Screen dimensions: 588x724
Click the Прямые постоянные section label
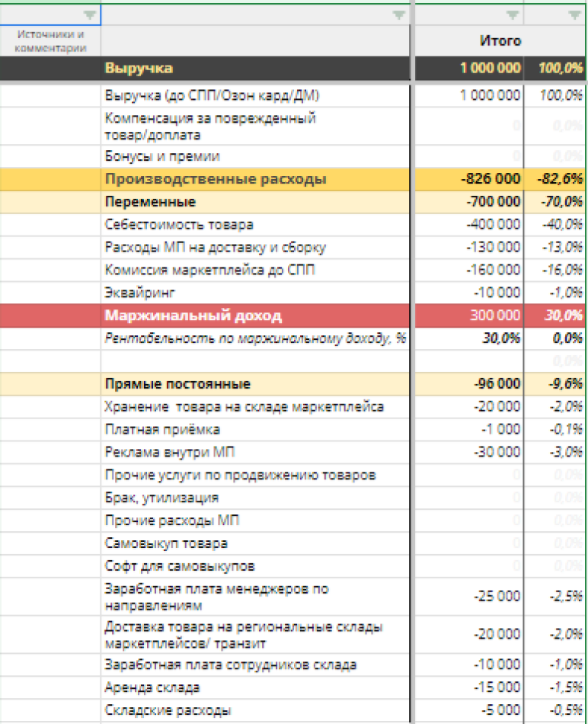pos(177,384)
